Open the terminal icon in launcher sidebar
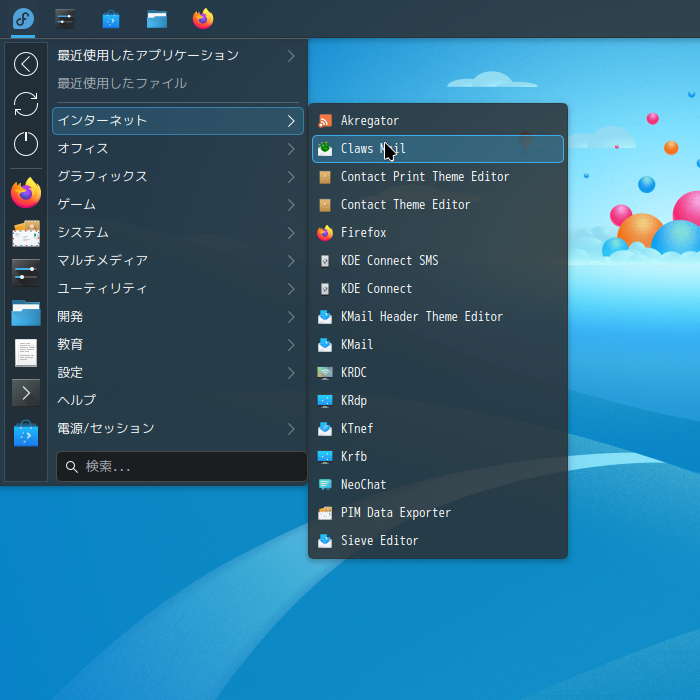The image size is (700, 700). (26, 392)
